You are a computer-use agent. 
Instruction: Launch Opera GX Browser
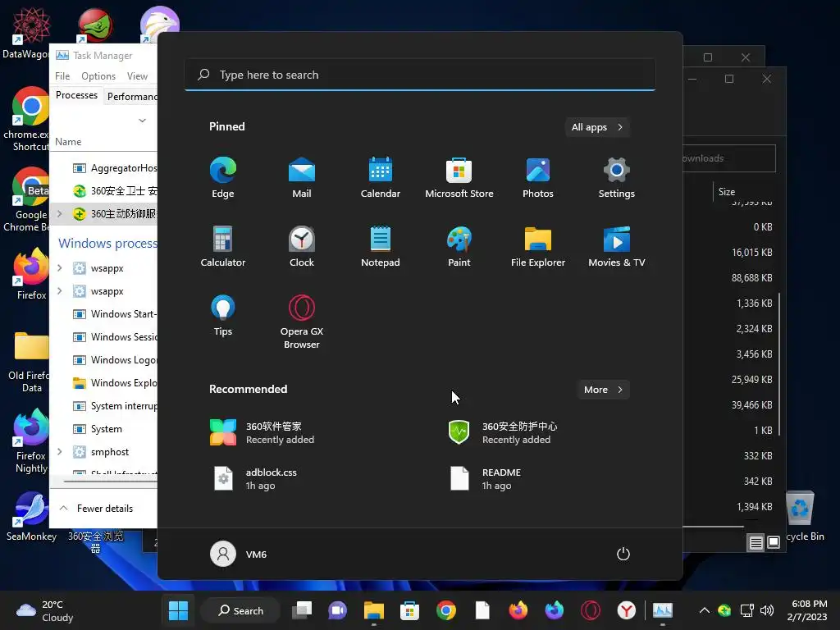(x=302, y=322)
